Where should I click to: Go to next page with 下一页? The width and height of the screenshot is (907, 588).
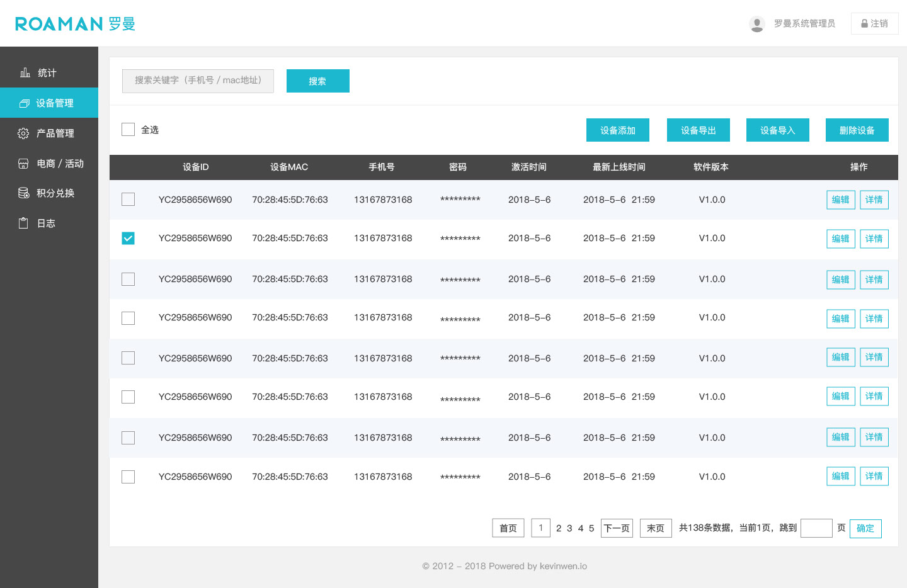click(x=617, y=528)
